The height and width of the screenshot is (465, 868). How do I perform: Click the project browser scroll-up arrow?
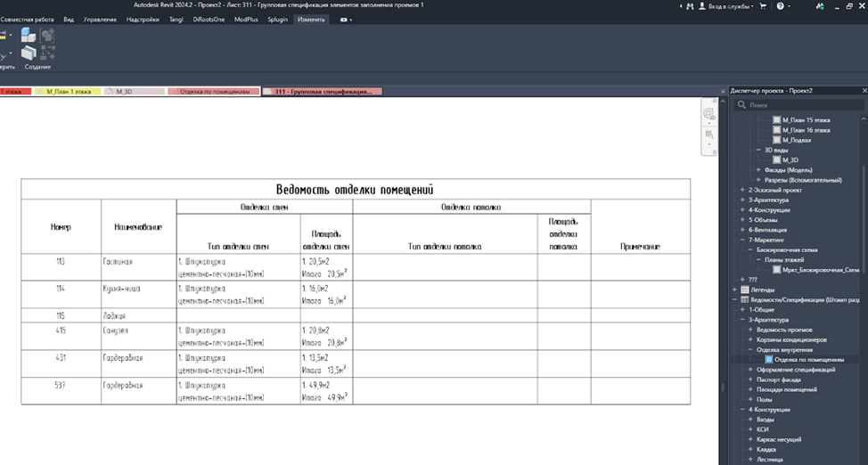point(864,118)
